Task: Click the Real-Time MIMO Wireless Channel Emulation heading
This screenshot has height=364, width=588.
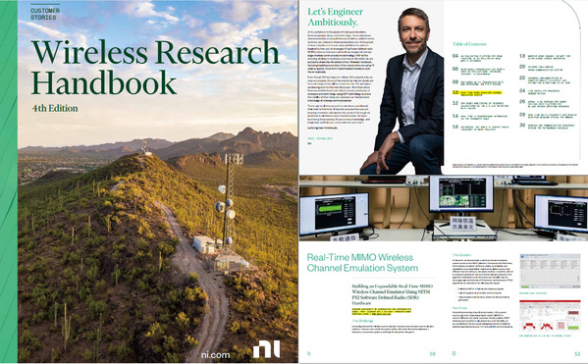Action: [x=362, y=262]
